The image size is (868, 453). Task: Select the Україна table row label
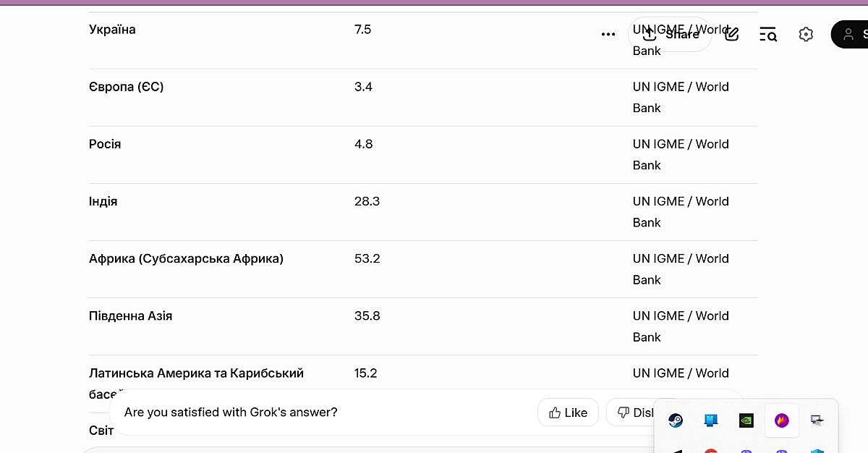click(112, 30)
